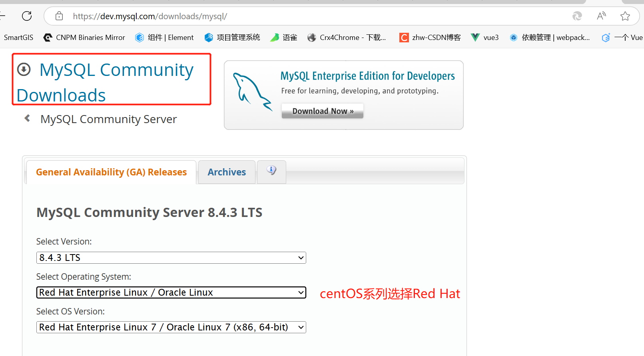The image size is (644, 356).
Task: Open the Select Version dropdown 8.4.3 LTS
Action: 171,258
